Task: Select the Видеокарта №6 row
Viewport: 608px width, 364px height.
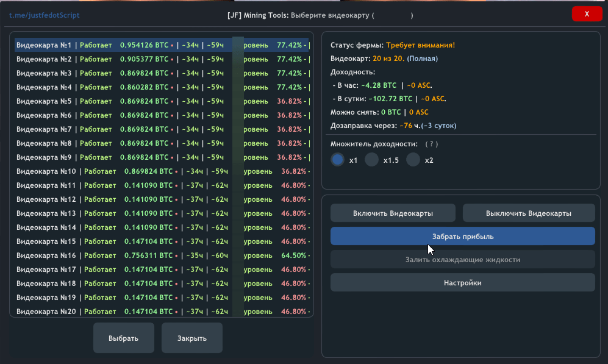Action: 162,115
